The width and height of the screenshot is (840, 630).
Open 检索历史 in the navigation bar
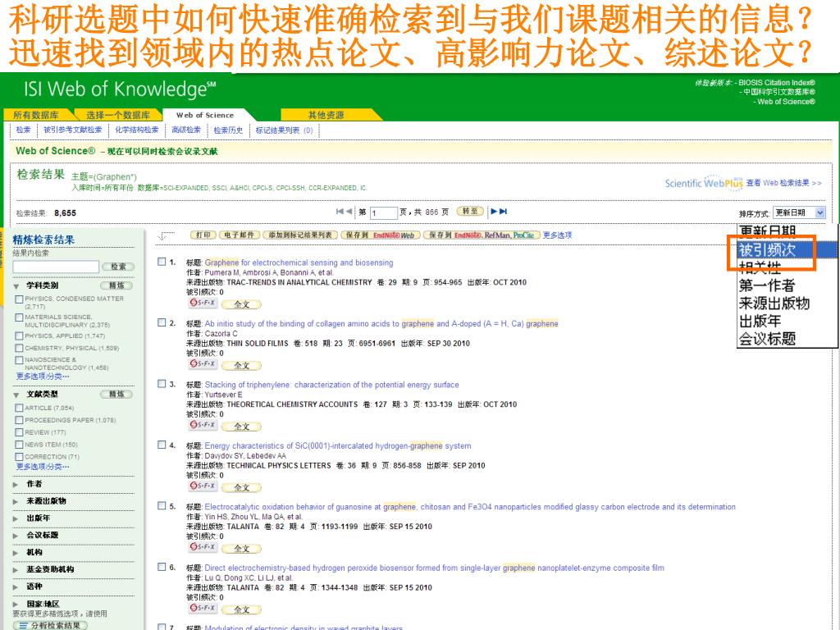(228, 130)
